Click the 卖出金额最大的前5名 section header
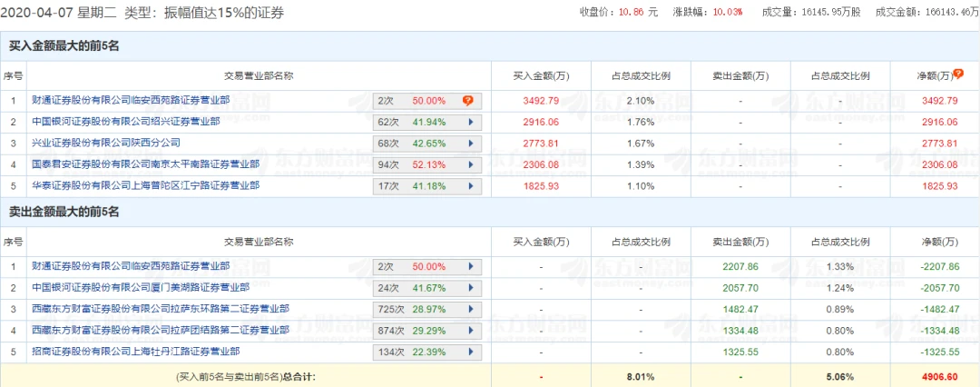This screenshot has height=387, width=980. [64, 213]
